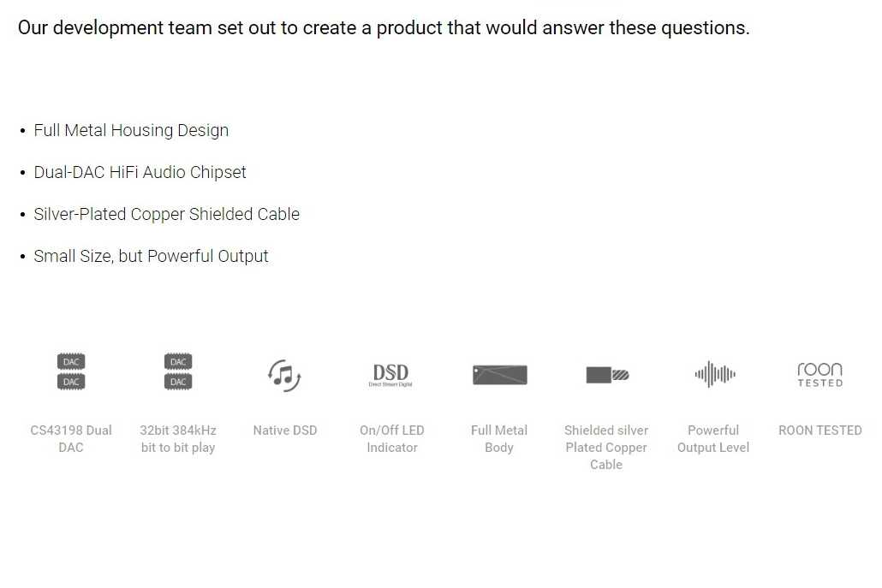Click the "Native DSD" caption text
Viewport: 882px width, 588px height.
tap(284, 430)
